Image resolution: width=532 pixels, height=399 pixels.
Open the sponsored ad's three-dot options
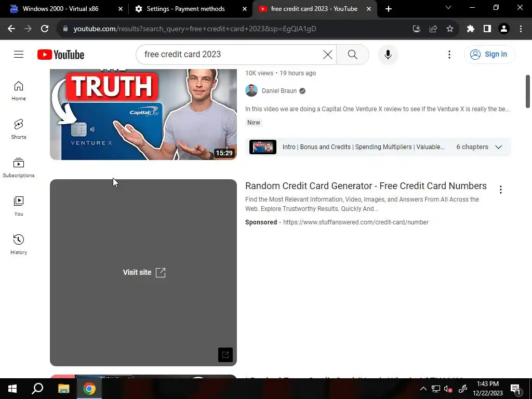[501, 190]
